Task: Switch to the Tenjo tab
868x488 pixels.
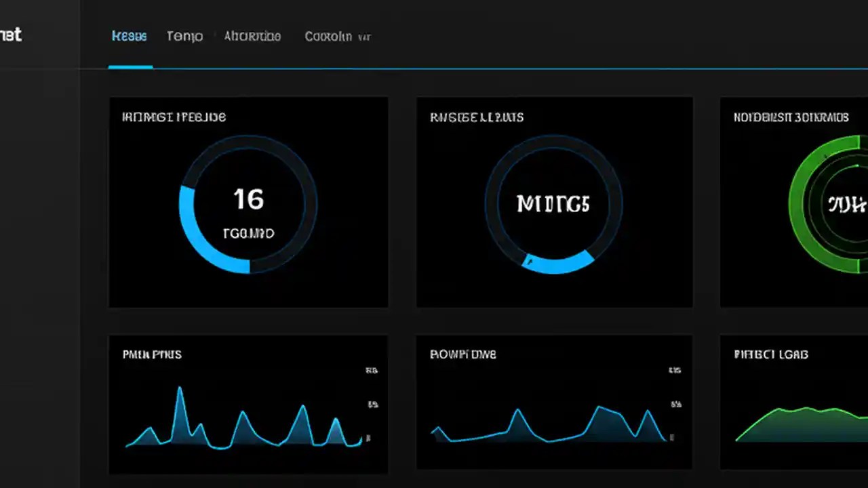Action: click(x=184, y=36)
